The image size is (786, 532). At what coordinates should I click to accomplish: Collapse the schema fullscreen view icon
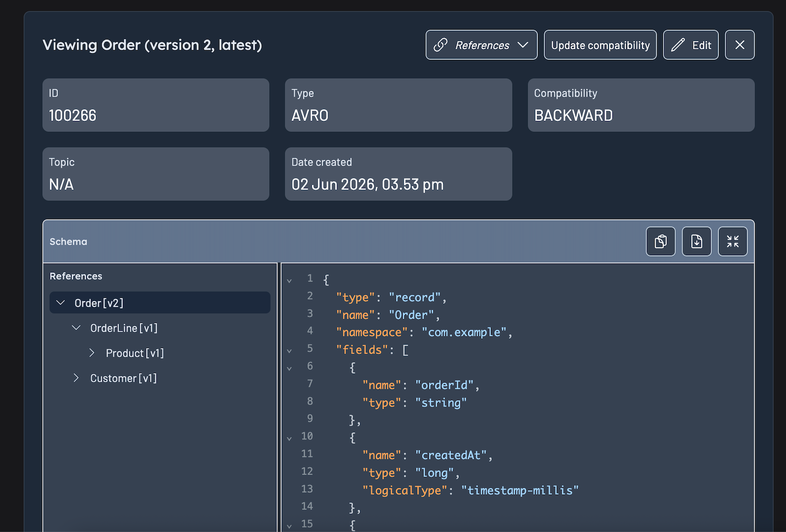[x=732, y=241]
